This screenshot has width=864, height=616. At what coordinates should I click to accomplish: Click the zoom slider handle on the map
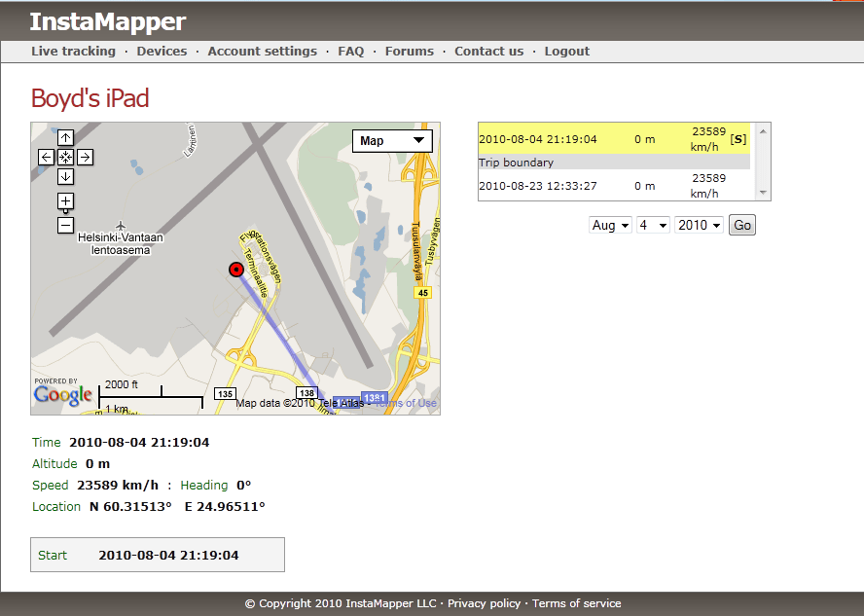click(x=65, y=211)
